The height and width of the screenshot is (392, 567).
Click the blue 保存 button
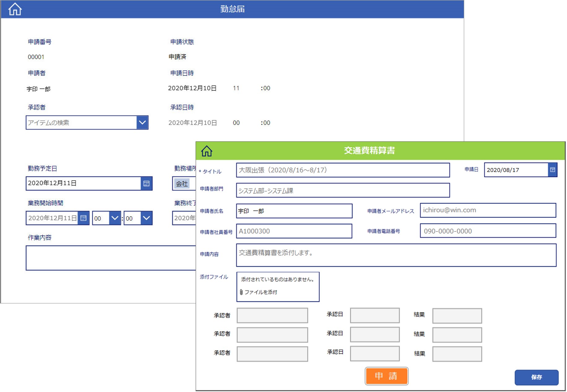[x=536, y=377]
